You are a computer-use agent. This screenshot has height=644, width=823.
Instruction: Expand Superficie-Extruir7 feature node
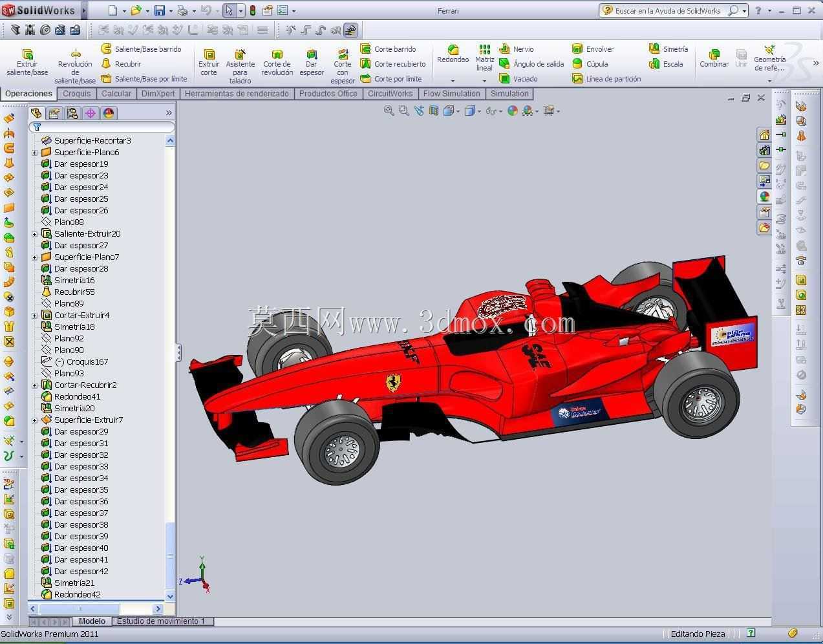coord(35,420)
